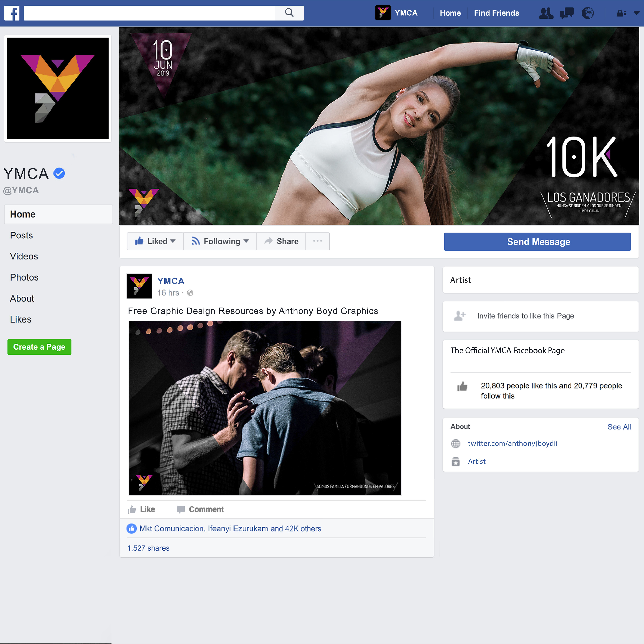Image resolution: width=644 pixels, height=644 pixels.
Task: Click the Artist category card
Action: pos(541,280)
